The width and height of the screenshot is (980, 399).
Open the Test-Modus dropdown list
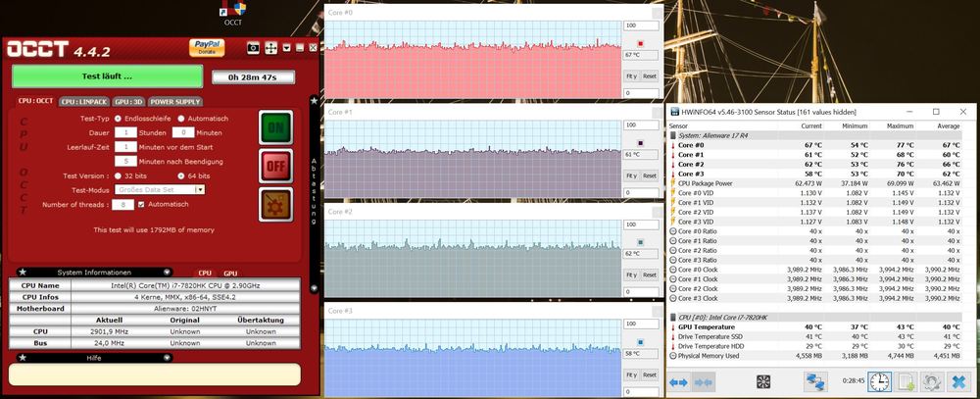(200, 189)
